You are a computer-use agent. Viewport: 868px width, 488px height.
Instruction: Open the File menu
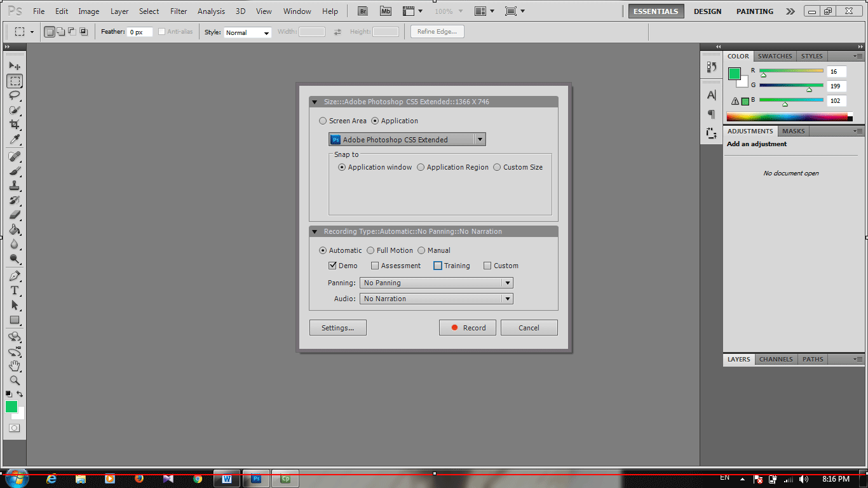point(39,11)
